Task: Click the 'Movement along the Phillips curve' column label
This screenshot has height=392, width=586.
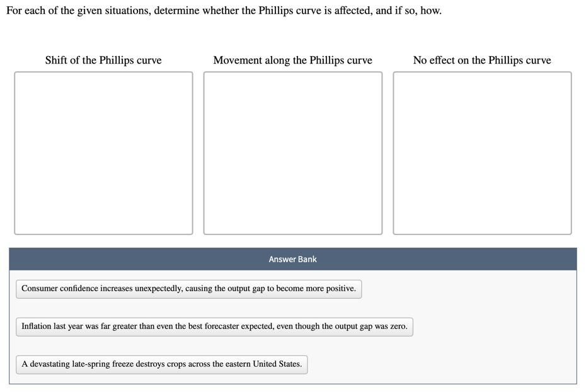Action: click(292, 60)
